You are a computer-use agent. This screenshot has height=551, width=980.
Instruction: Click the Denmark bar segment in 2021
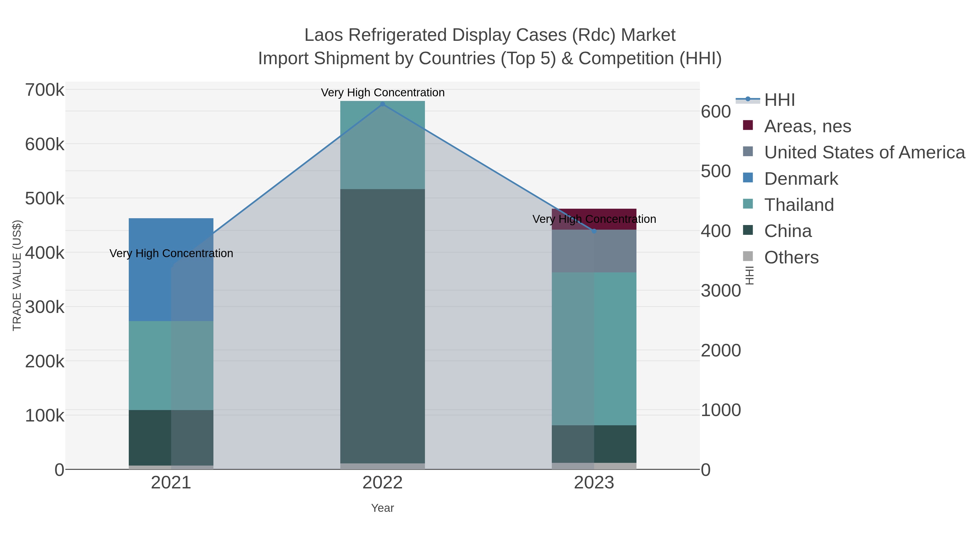[x=171, y=270]
